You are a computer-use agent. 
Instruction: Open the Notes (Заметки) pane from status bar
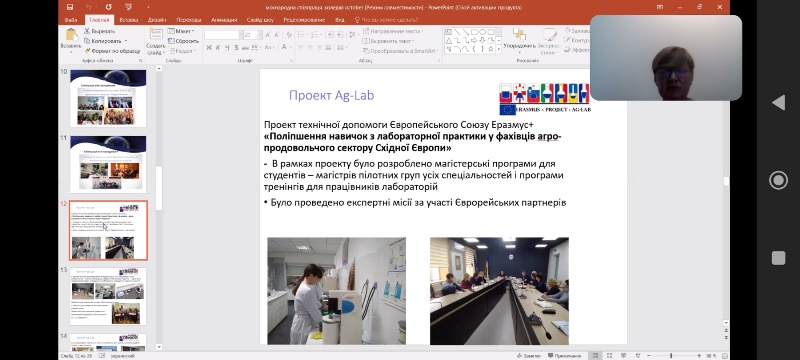point(528,355)
